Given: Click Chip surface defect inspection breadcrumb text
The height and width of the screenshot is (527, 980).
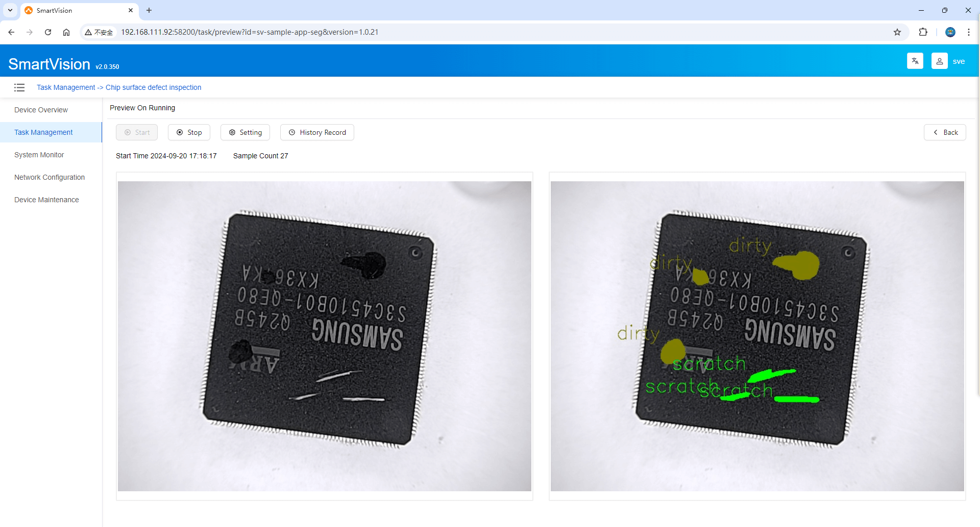Looking at the screenshot, I should [154, 87].
